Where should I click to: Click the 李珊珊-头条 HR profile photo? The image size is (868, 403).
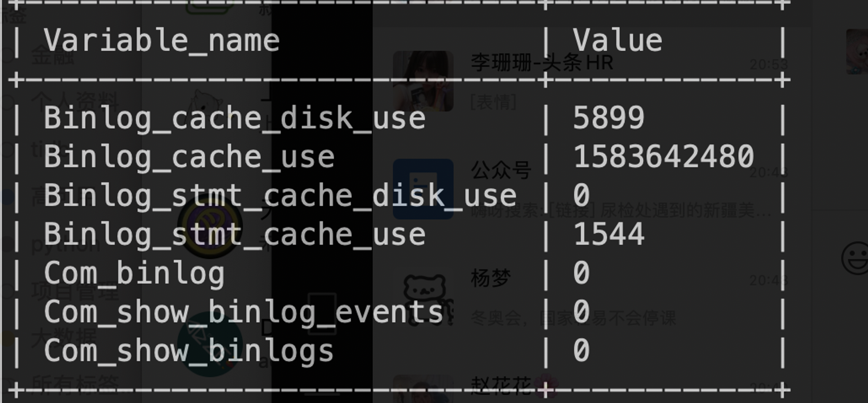pyautogui.click(x=423, y=81)
